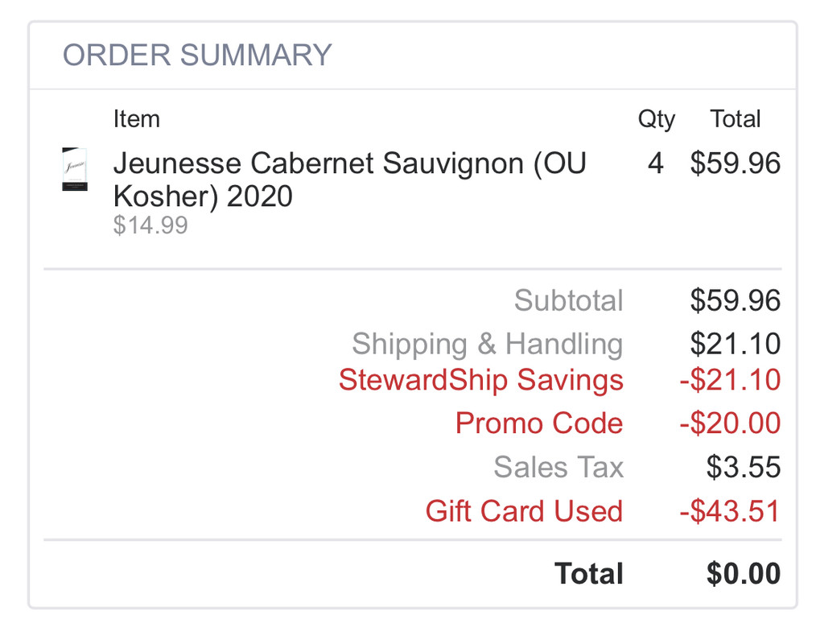
Task: Click the red -$21.10 savings amount
Action: point(729,380)
